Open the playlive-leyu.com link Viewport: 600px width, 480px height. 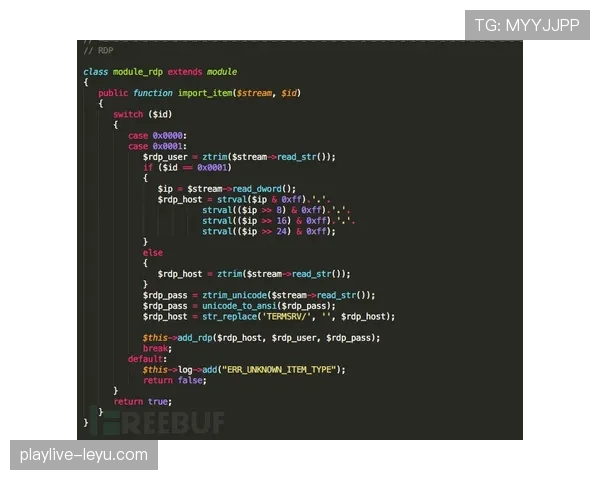coord(83,455)
